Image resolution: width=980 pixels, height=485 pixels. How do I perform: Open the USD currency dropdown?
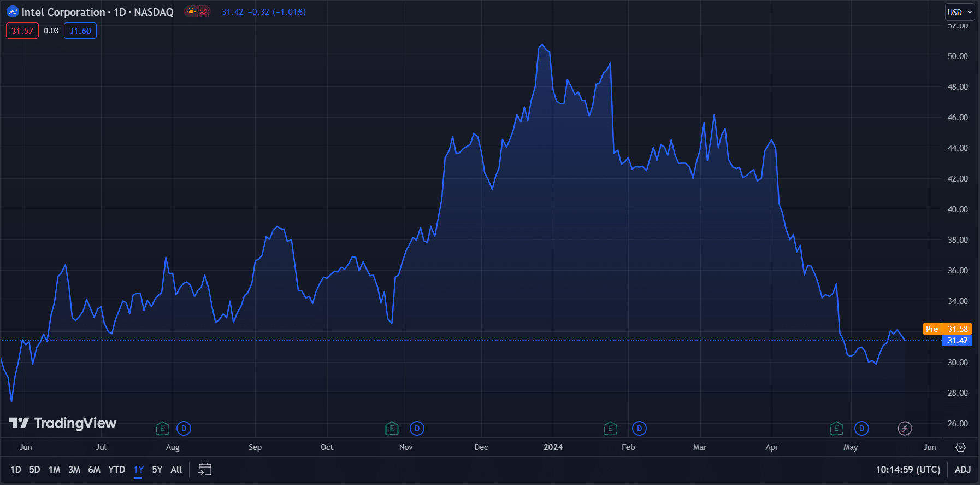click(x=959, y=12)
